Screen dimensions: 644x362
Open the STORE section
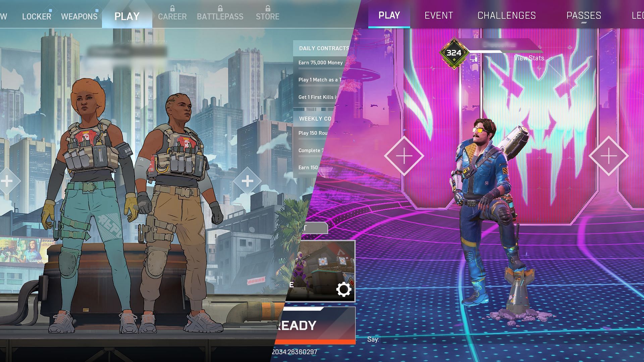click(x=267, y=16)
